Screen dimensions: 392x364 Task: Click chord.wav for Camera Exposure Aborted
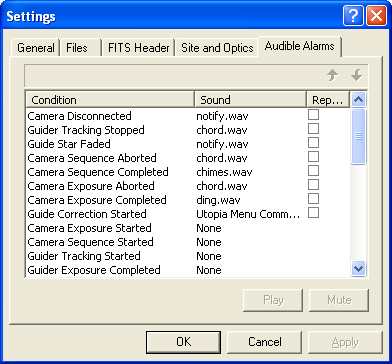pyautogui.click(x=222, y=186)
